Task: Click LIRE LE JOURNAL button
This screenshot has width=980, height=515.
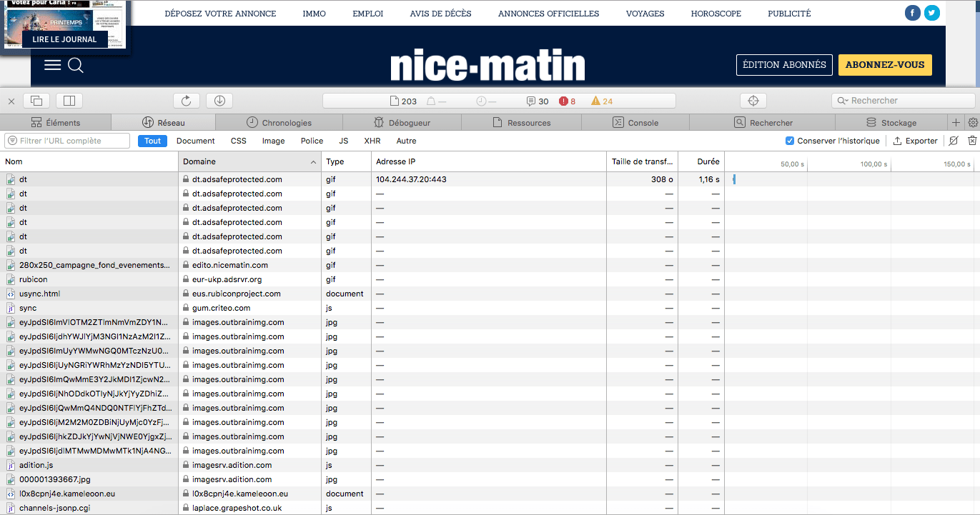Action: tap(64, 39)
